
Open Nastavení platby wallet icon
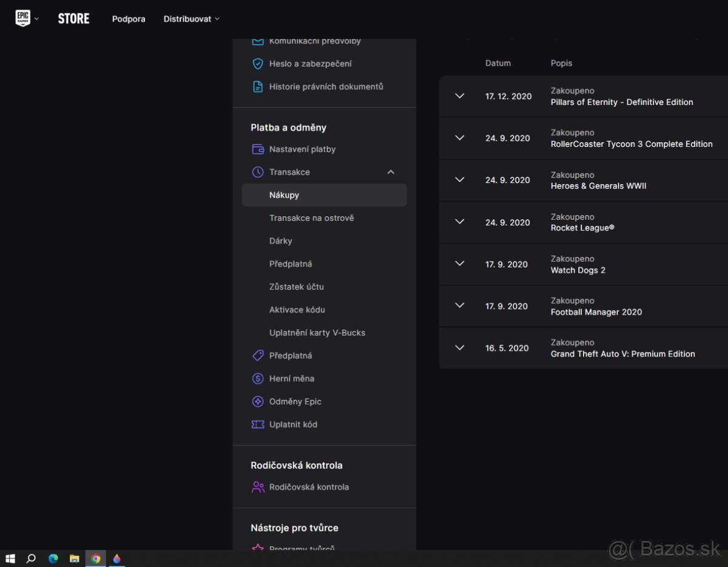point(258,149)
